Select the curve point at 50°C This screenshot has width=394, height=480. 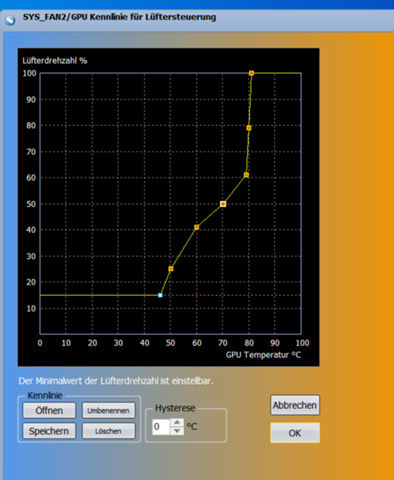171,269
